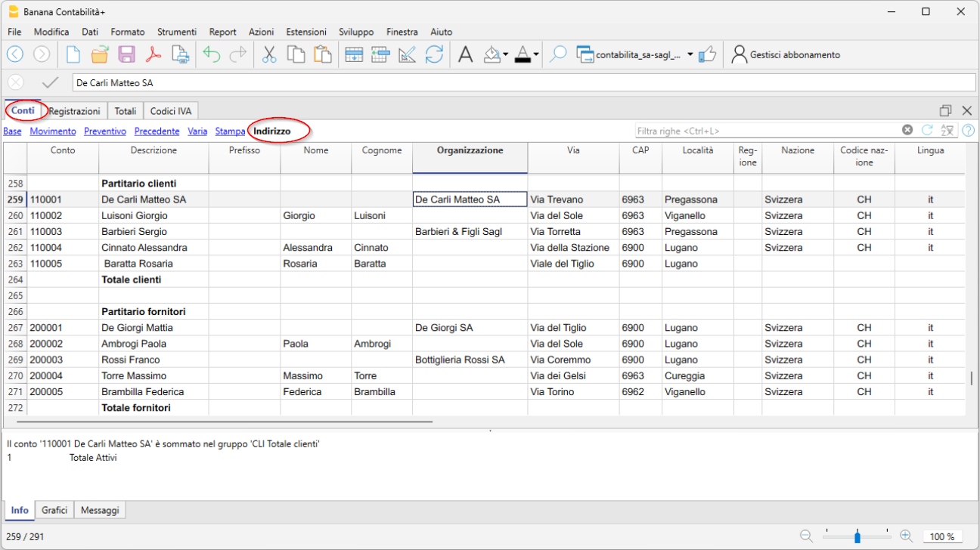
Task: Open the fill color dropdown arrow
Action: tap(506, 54)
